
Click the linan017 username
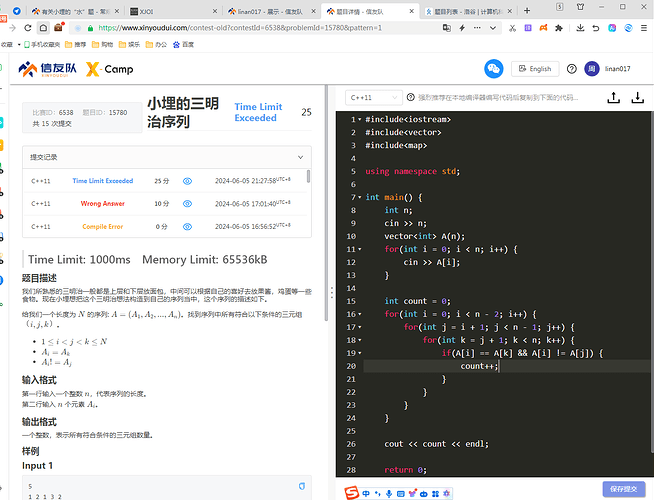click(x=617, y=69)
